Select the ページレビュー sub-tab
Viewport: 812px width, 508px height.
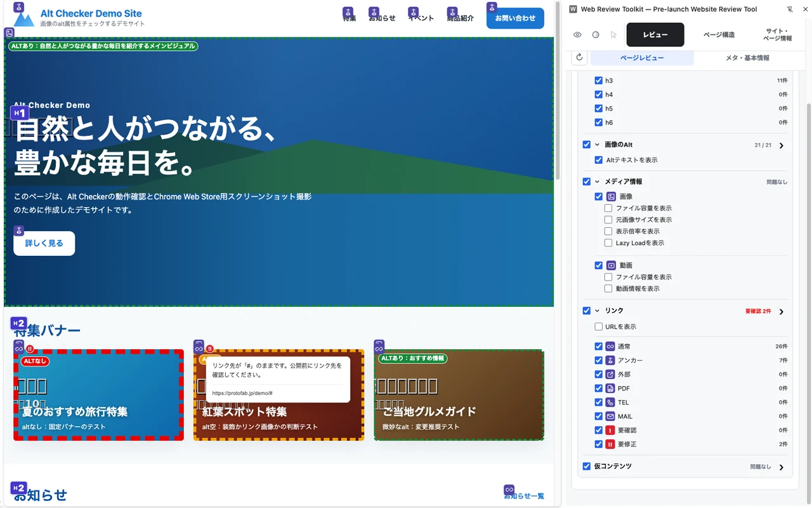642,58
